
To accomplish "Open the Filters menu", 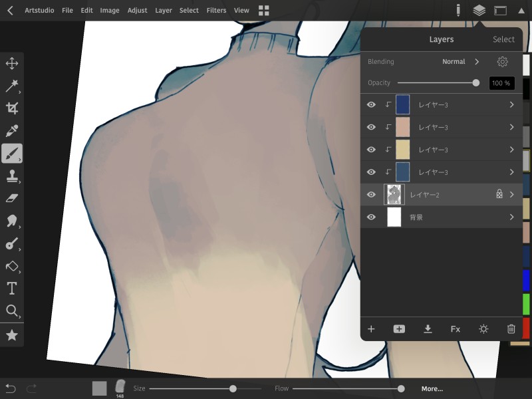I will pyautogui.click(x=216, y=11).
